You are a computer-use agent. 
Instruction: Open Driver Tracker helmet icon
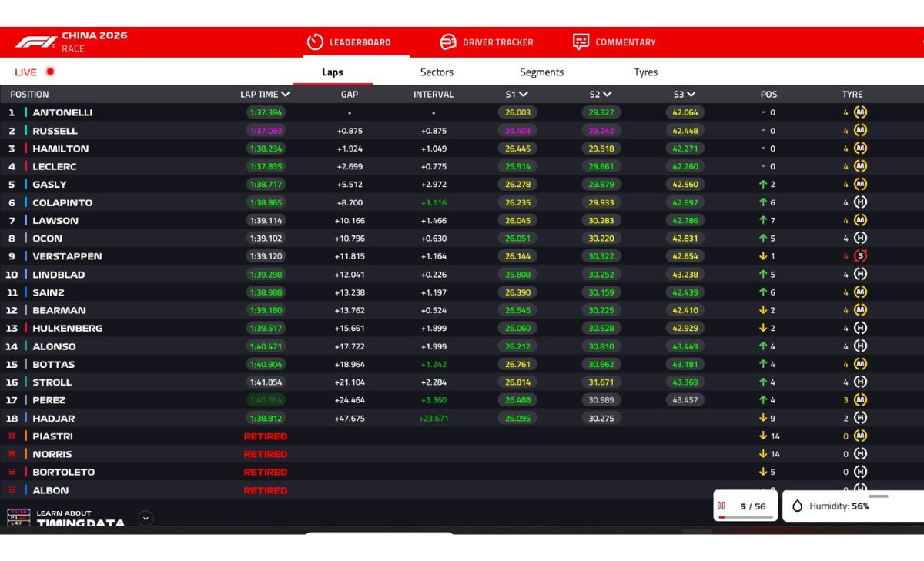coord(448,42)
